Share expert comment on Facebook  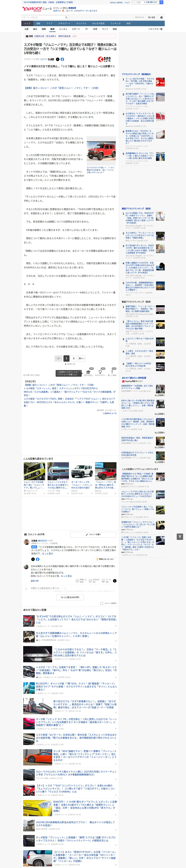click(38, 559)
